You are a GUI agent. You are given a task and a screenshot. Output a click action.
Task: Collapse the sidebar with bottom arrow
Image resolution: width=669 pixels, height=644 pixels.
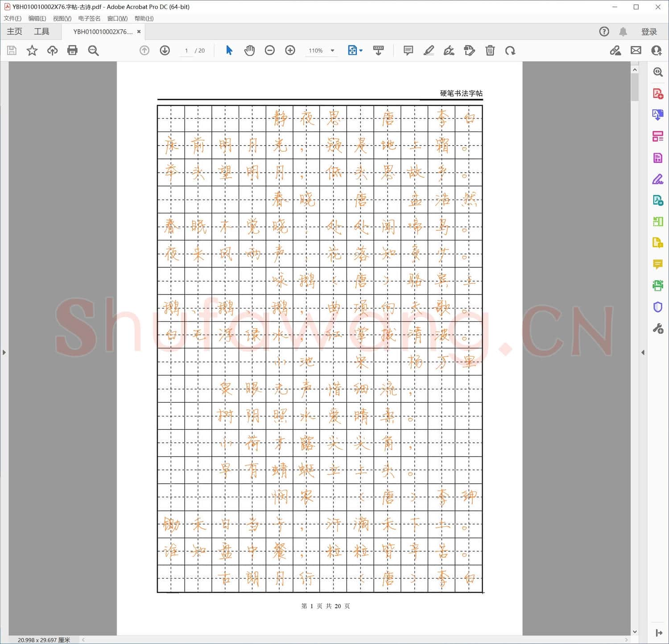coord(659,632)
